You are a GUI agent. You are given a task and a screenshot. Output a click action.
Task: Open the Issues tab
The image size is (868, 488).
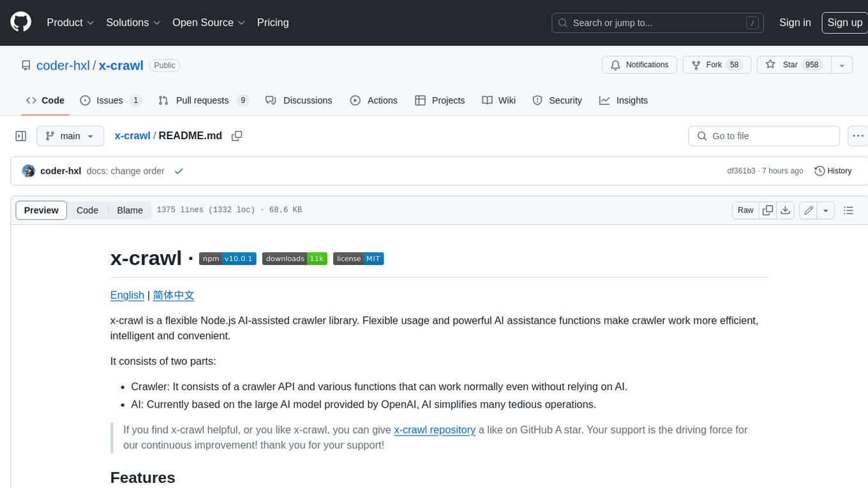pos(110,100)
